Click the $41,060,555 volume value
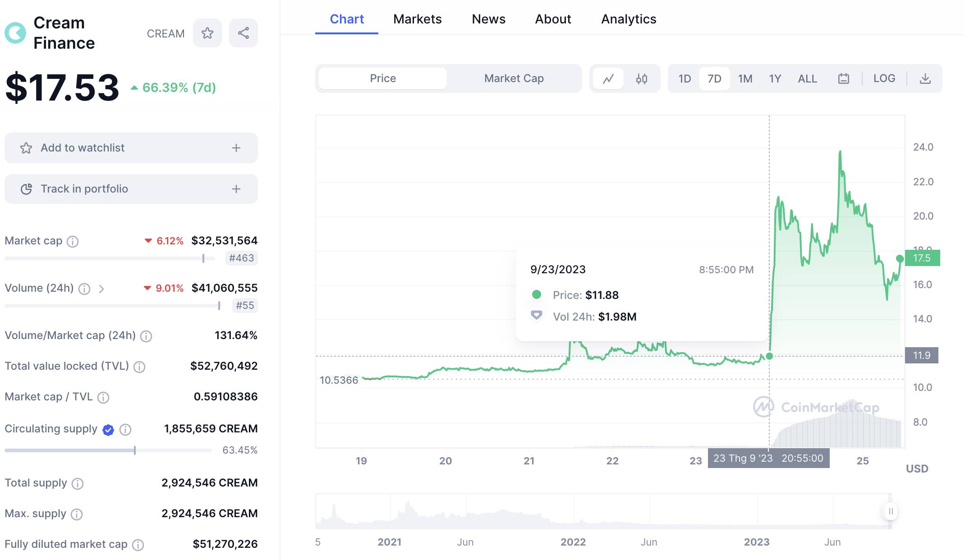This screenshot has height=560, width=965. coord(225,288)
